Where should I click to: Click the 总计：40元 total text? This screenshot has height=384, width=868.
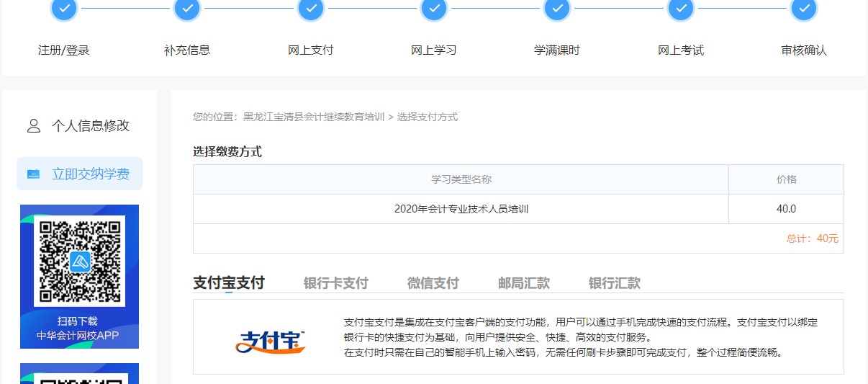[x=813, y=238]
